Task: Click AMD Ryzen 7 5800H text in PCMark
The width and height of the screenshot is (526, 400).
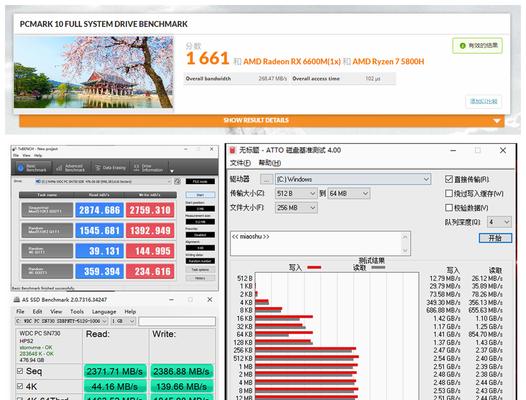Action: coord(388,61)
